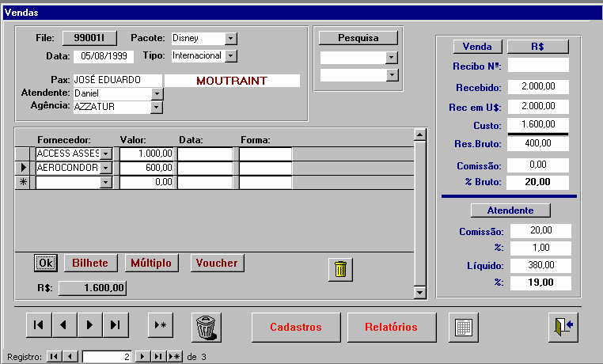The height and width of the screenshot is (364, 603).
Task: Click the Múltiplo button
Action: tap(151, 263)
